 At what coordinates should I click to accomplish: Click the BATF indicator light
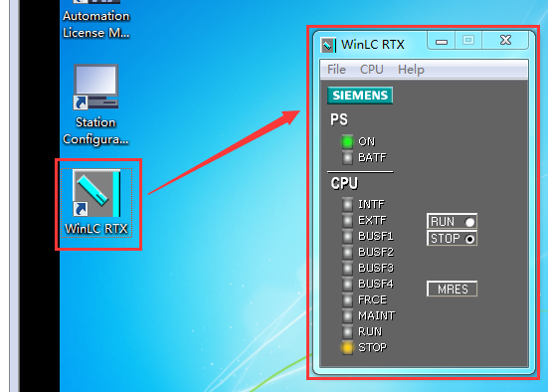pyautogui.click(x=347, y=158)
